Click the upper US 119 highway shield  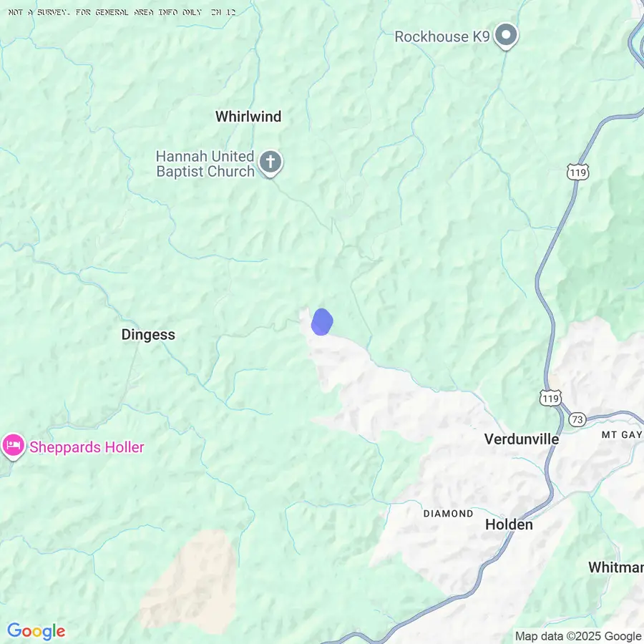pyautogui.click(x=578, y=172)
